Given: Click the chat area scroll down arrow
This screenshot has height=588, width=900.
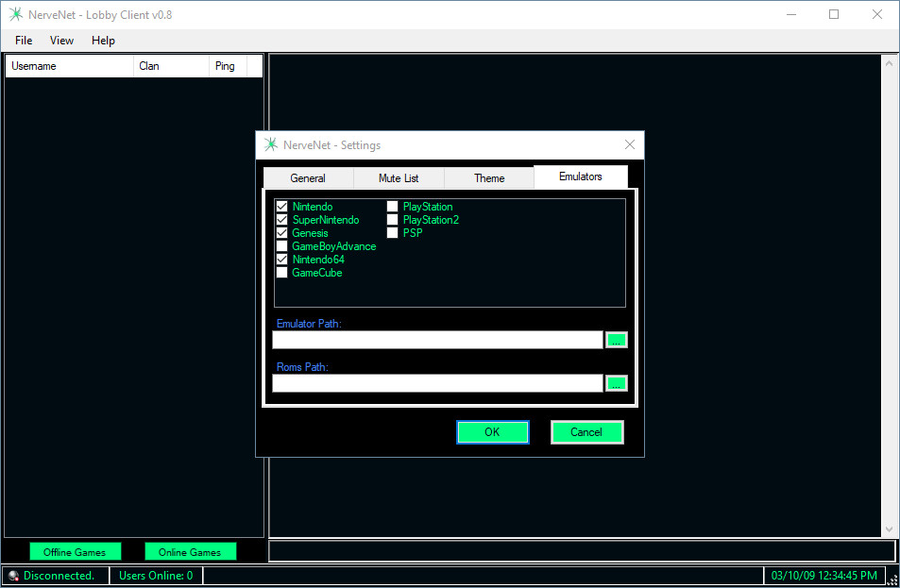Looking at the screenshot, I should [889, 529].
